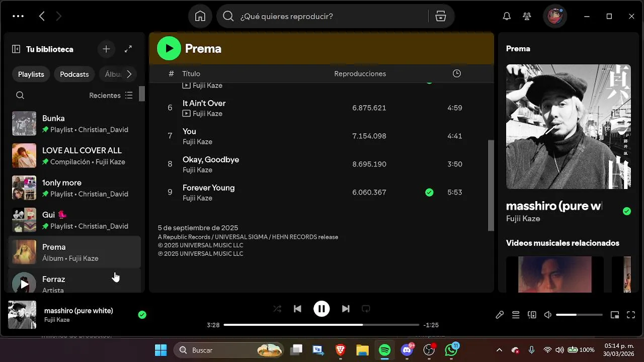Pause the current song
Viewport: 644px width, 362px height.
(321, 309)
